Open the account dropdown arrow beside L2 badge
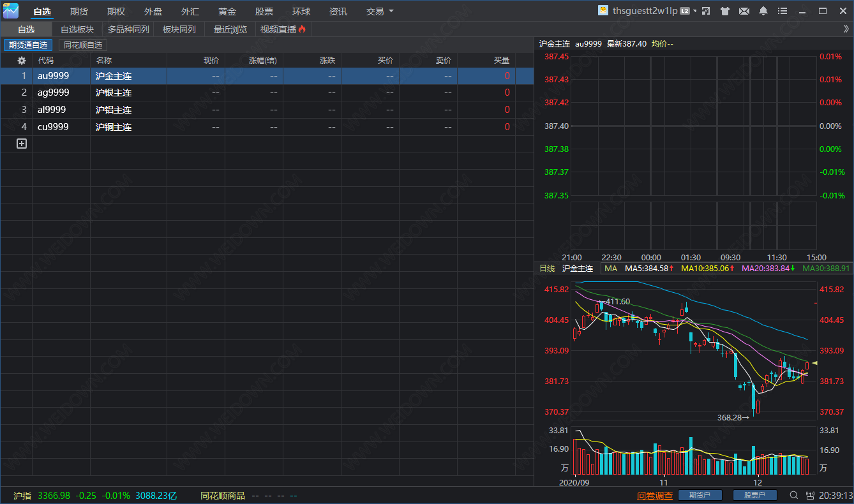 point(695,11)
